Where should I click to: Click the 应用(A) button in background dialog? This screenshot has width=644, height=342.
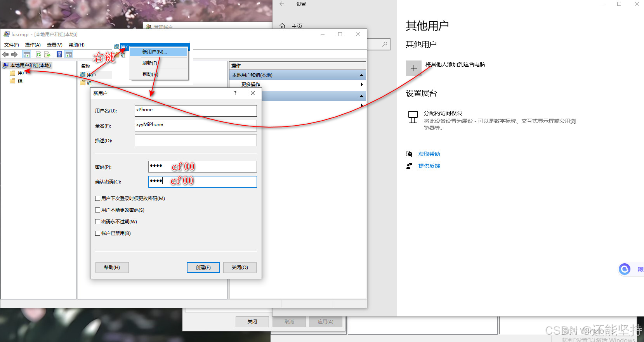pos(326,322)
